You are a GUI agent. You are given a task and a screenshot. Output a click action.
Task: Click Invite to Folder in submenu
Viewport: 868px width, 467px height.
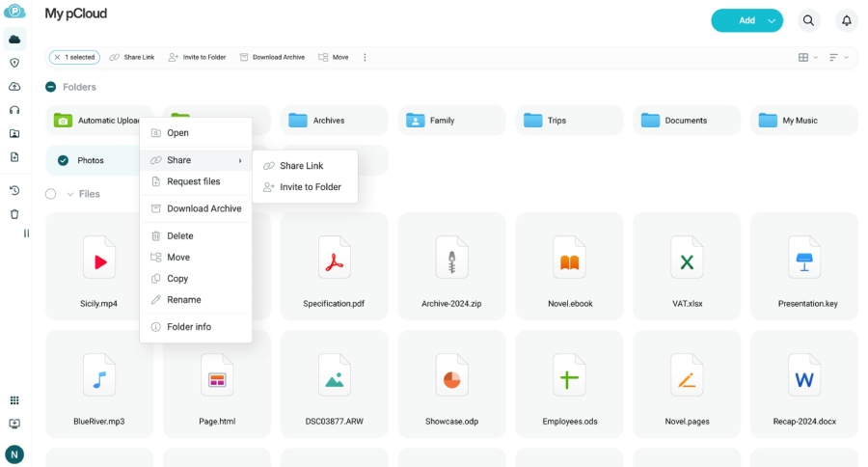(x=305, y=187)
